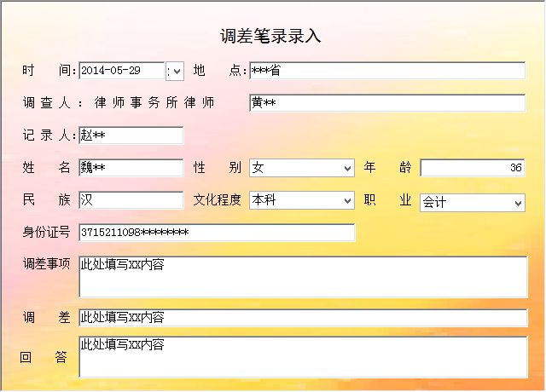The height and width of the screenshot is (392, 546).
Task: Click the 调差笔录录入 form title
Action: click(270, 36)
